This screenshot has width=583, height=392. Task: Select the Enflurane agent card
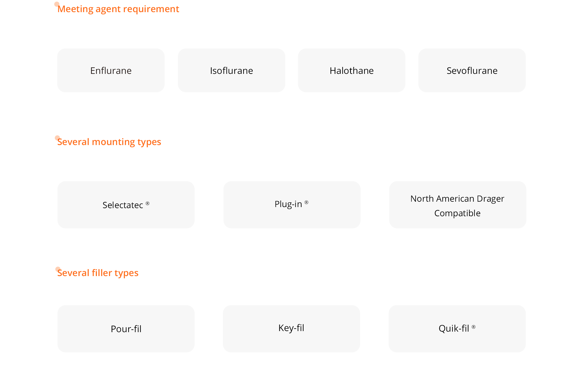pyautogui.click(x=111, y=70)
